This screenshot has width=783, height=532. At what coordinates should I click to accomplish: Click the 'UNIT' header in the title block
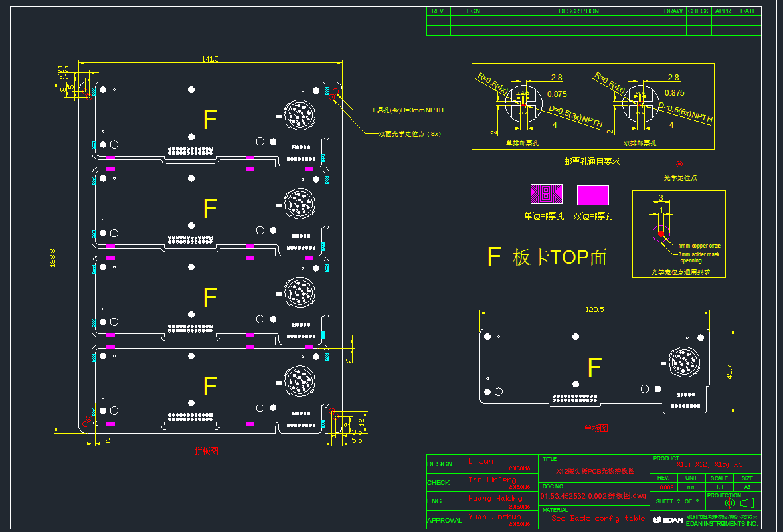[691, 478]
